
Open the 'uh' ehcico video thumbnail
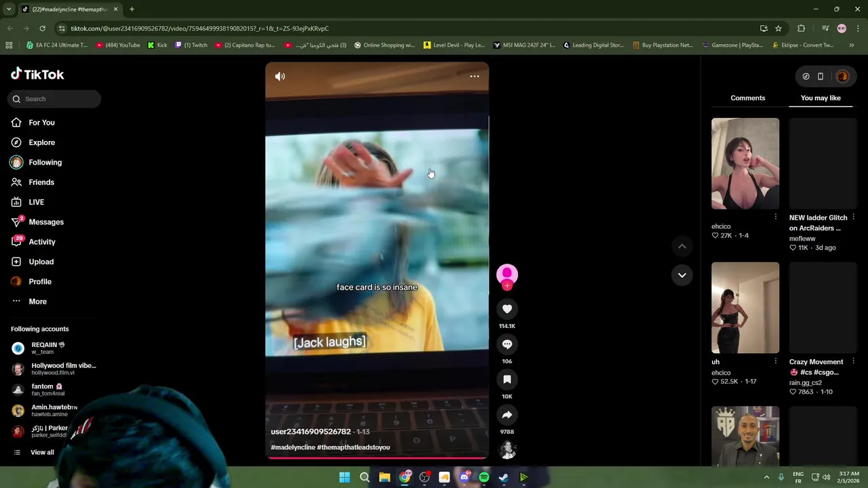click(745, 308)
